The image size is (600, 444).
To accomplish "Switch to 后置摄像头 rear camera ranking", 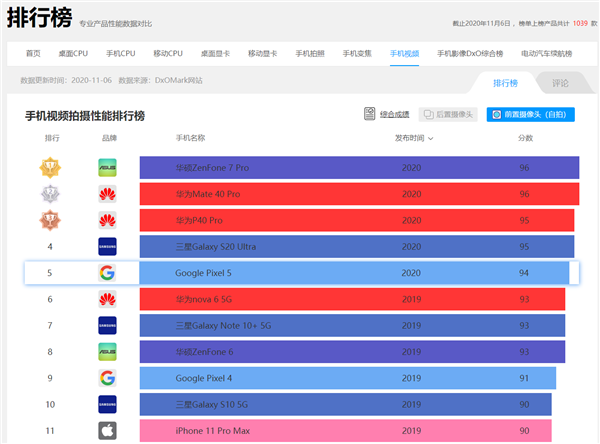I will coord(448,115).
